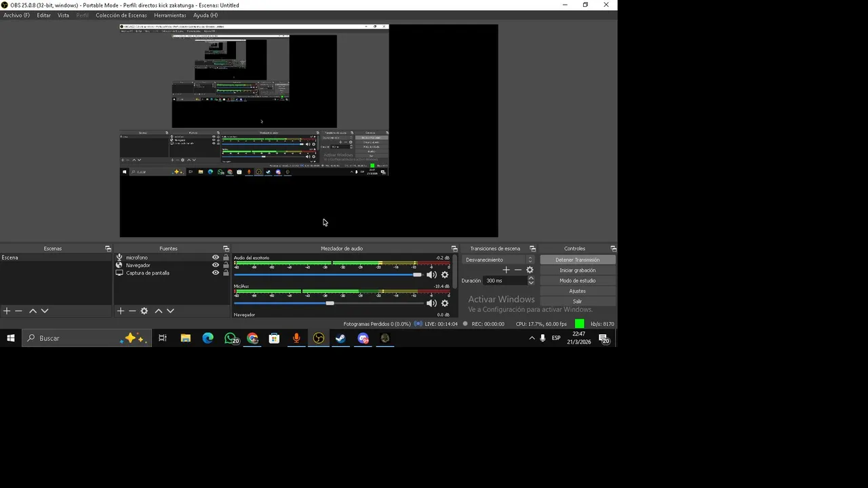Show hidden system tray icons
This screenshot has height=488, width=868.
[x=532, y=338]
